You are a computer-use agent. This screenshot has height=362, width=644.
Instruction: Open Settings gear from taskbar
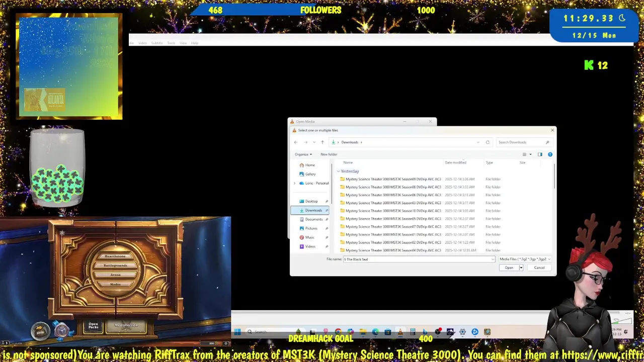pos(462,331)
